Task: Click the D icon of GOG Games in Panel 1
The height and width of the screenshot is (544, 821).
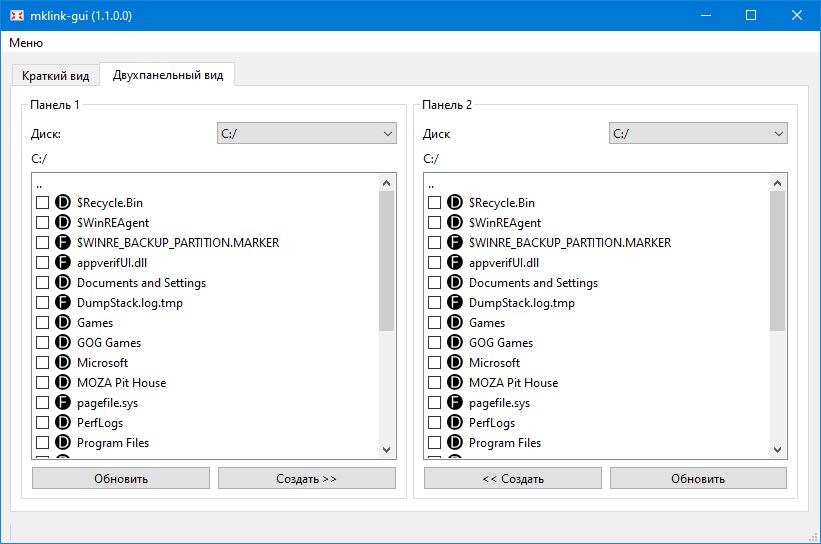Action: coord(63,342)
